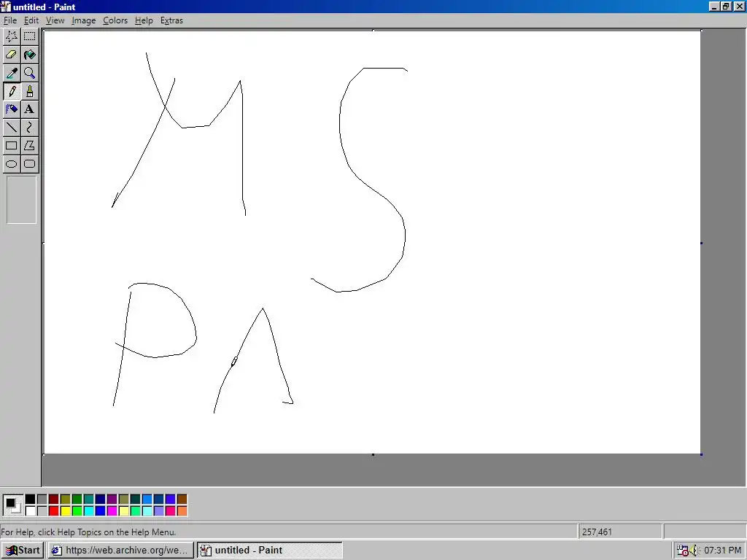Choose the Eraser tool
Image resolution: width=747 pixels, height=560 pixels.
(x=12, y=54)
